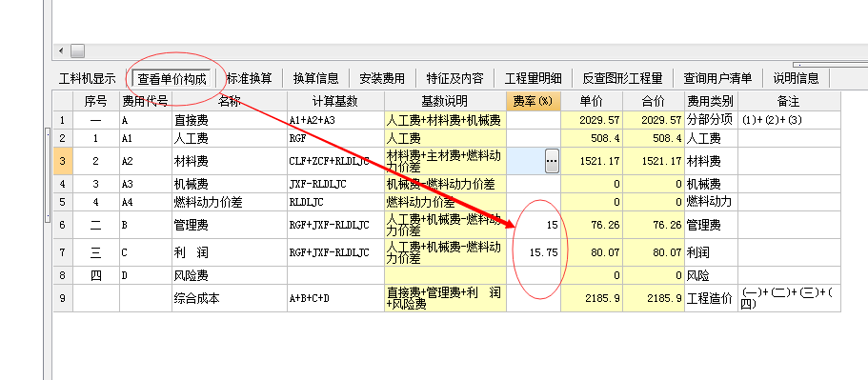This screenshot has height=380, width=868.
Task: Click the 综合成本 name cell
Action: pos(230,298)
